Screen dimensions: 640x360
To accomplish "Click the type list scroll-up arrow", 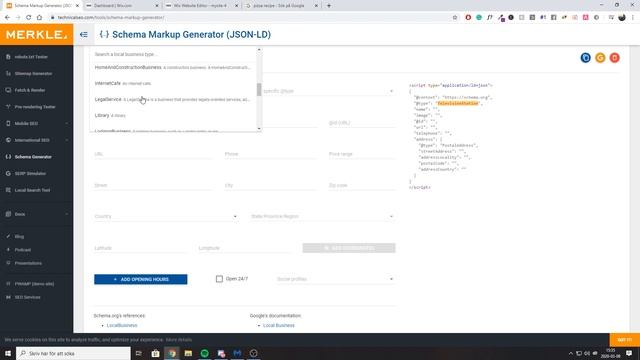I will (259, 50).
